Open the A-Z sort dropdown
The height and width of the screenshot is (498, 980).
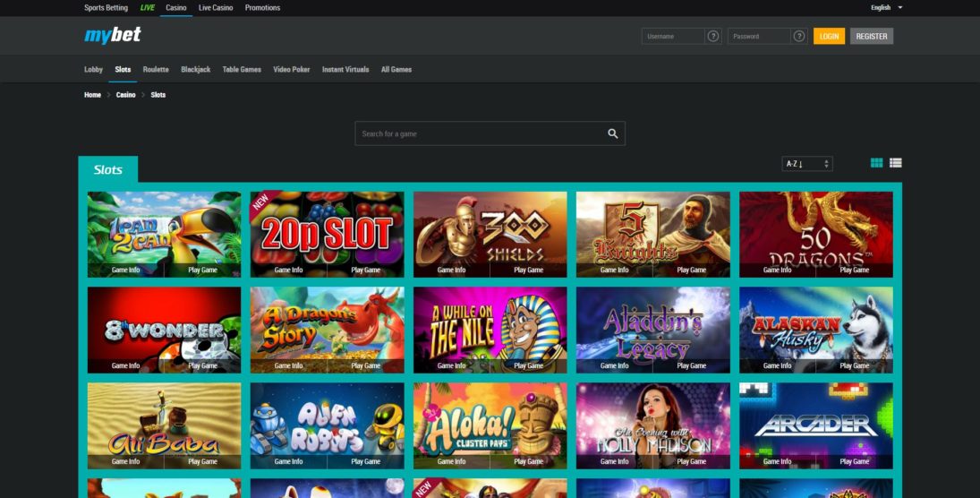click(x=807, y=164)
